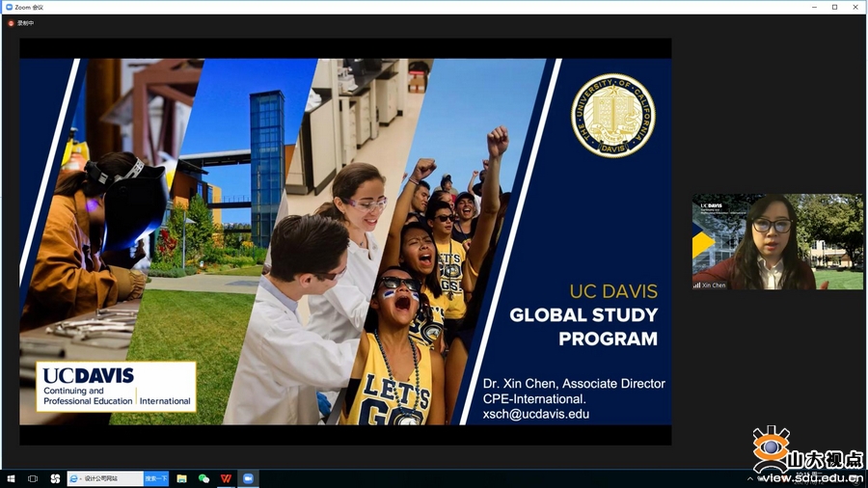Open WPS Office from the taskbar
The height and width of the screenshot is (488, 868).
coord(226,478)
